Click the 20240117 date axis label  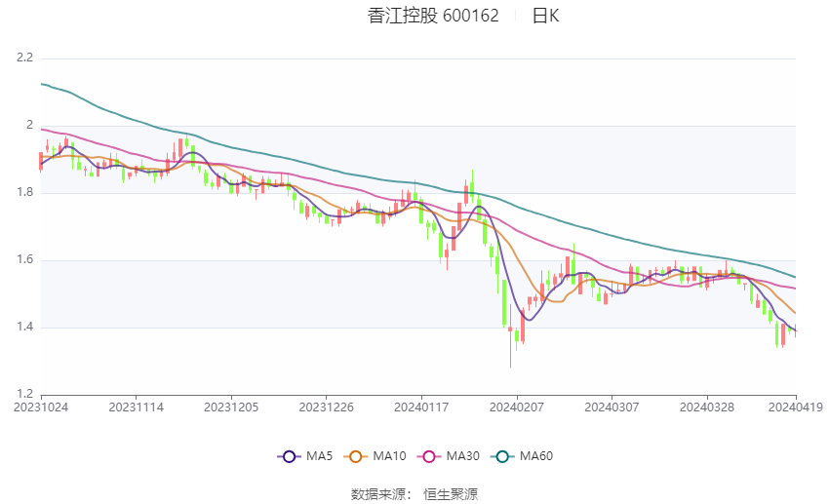421,407
